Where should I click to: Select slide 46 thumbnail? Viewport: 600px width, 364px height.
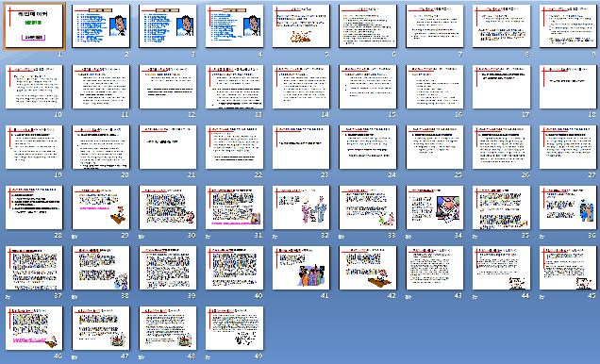34,328
